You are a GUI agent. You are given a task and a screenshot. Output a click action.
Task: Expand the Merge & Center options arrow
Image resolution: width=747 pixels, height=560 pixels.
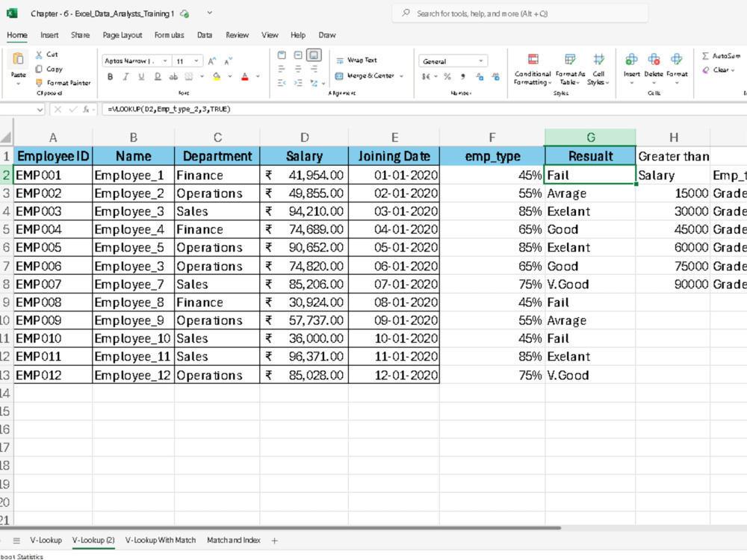point(402,76)
